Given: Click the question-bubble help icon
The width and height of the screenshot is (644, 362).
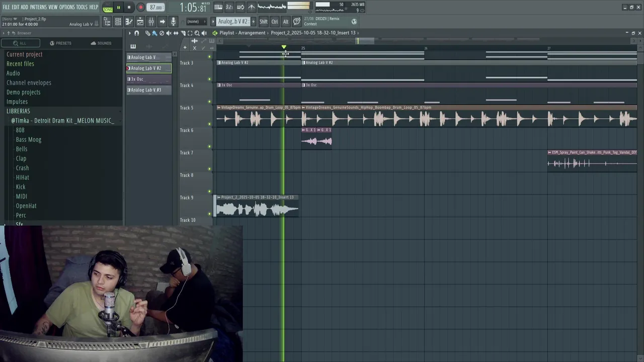Looking at the screenshot, I should tap(296, 22).
